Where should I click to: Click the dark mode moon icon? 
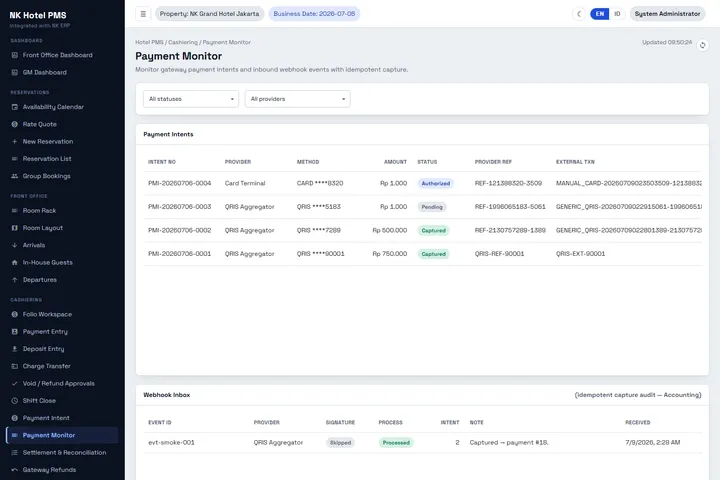(x=579, y=14)
